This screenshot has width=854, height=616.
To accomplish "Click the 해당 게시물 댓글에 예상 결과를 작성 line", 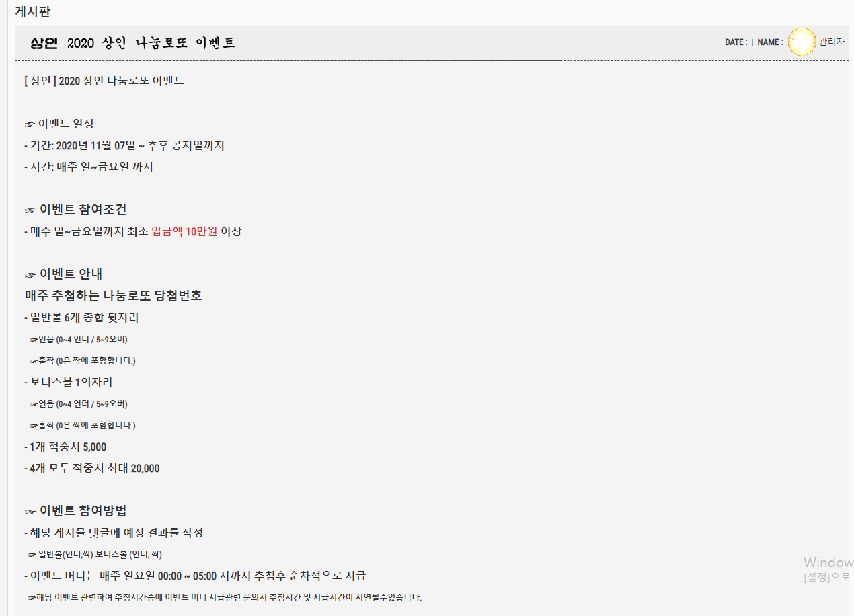I will (x=114, y=533).
